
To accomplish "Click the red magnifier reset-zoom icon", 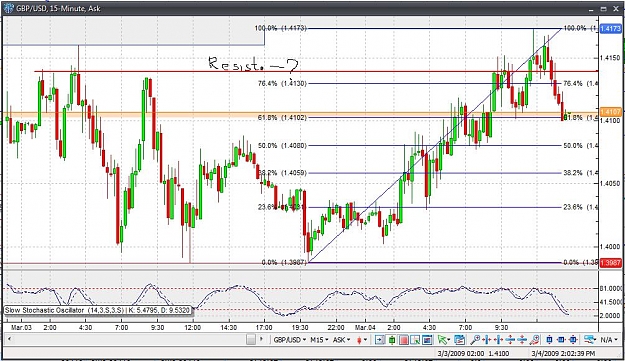I will tap(534, 340).
